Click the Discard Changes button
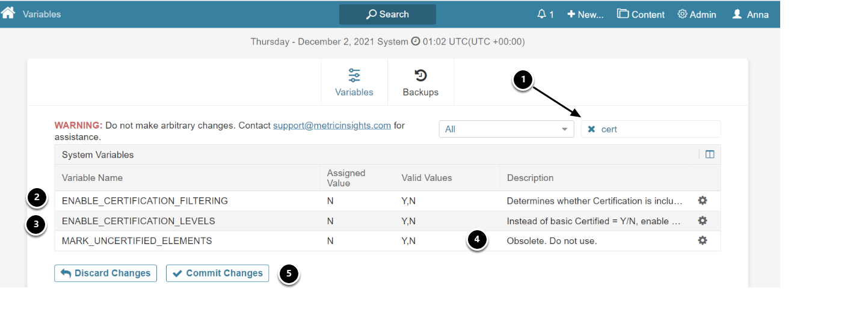 tap(106, 274)
